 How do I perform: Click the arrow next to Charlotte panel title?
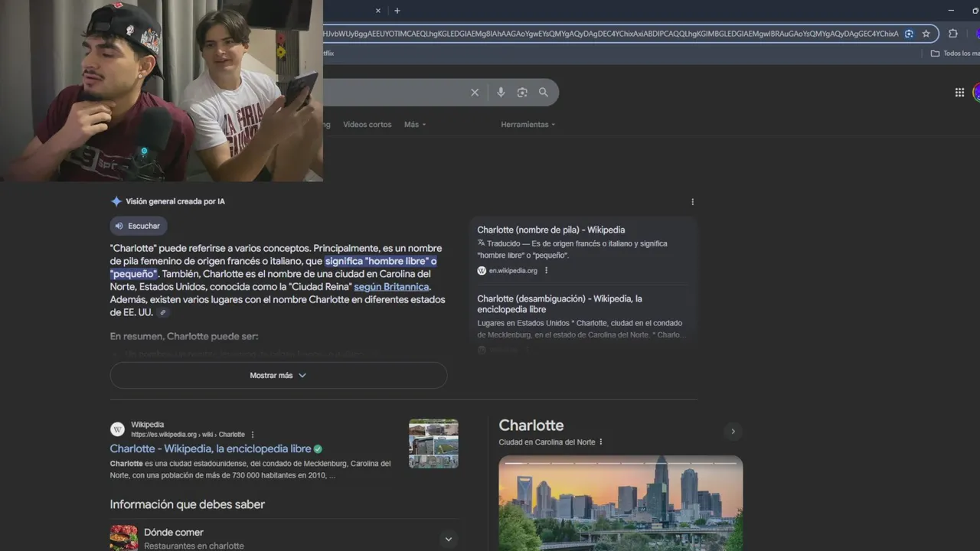(733, 432)
